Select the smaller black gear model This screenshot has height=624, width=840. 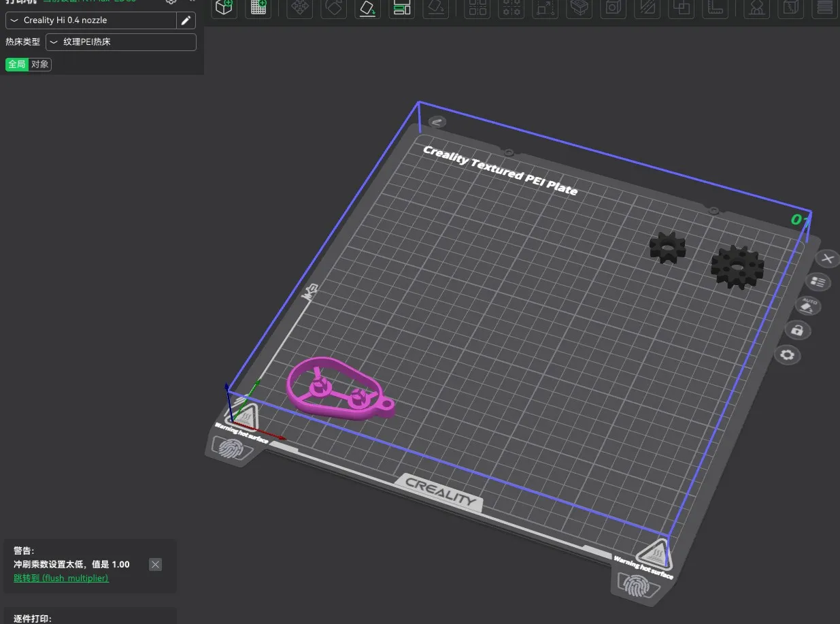coord(667,247)
